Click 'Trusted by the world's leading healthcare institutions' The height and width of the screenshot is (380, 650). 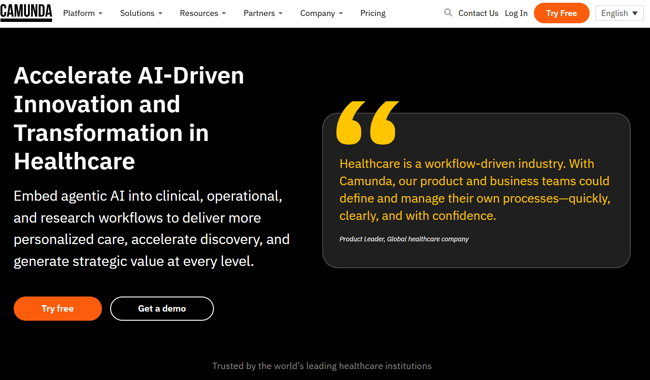tap(322, 366)
